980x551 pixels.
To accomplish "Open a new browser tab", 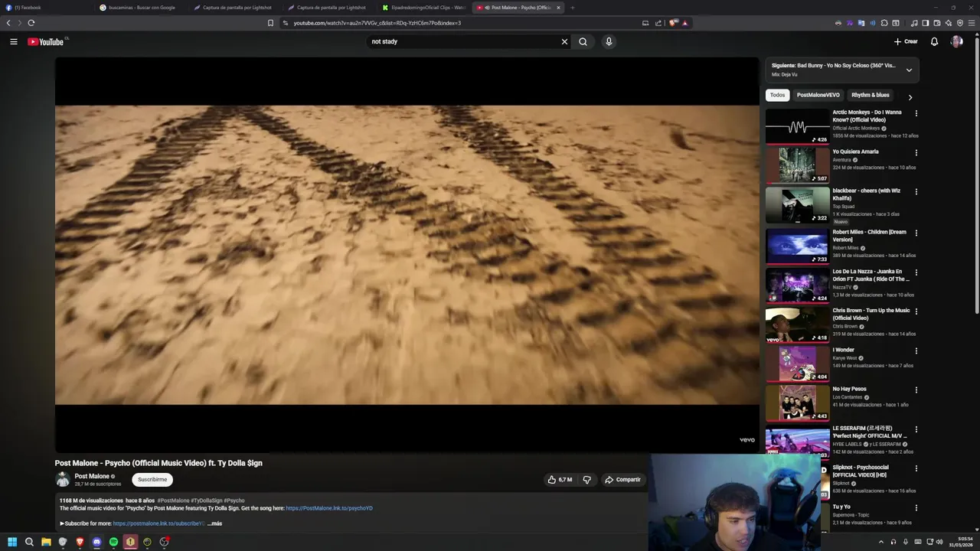I will pos(572,8).
